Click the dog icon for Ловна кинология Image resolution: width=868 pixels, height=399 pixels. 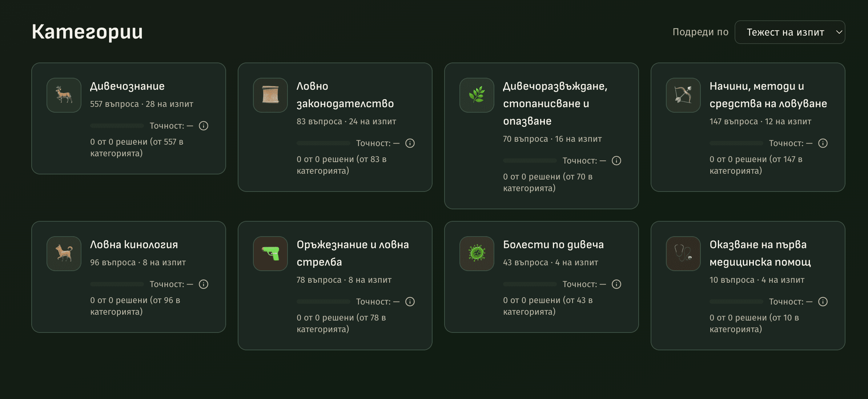tap(64, 254)
